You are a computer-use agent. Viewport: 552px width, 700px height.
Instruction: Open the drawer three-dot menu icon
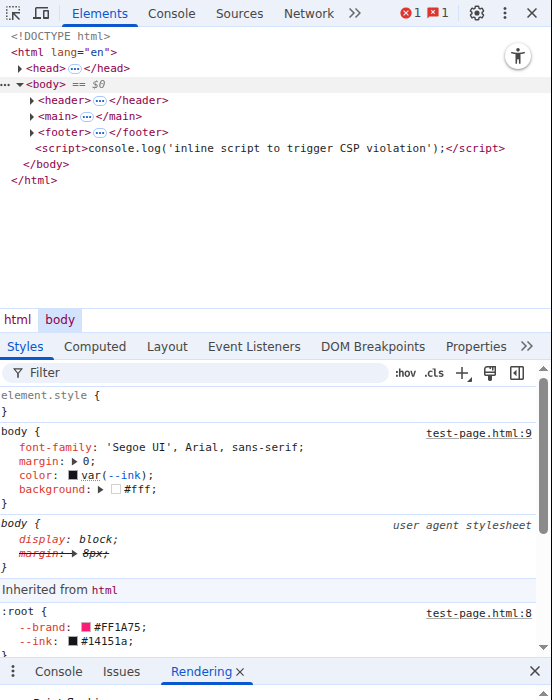(13, 671)
